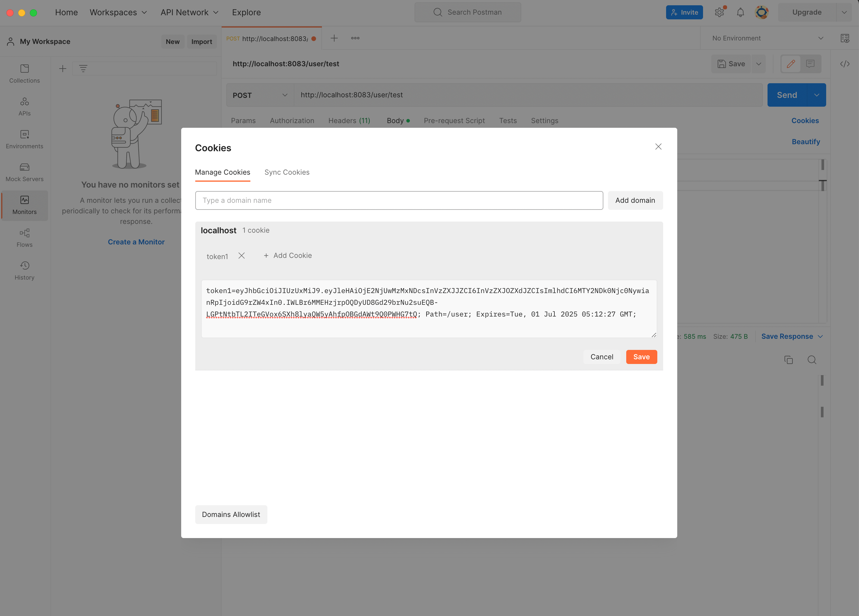Open the settings gear icon
The height and width of the screenshot is (616, 859).
click(719, 13)
